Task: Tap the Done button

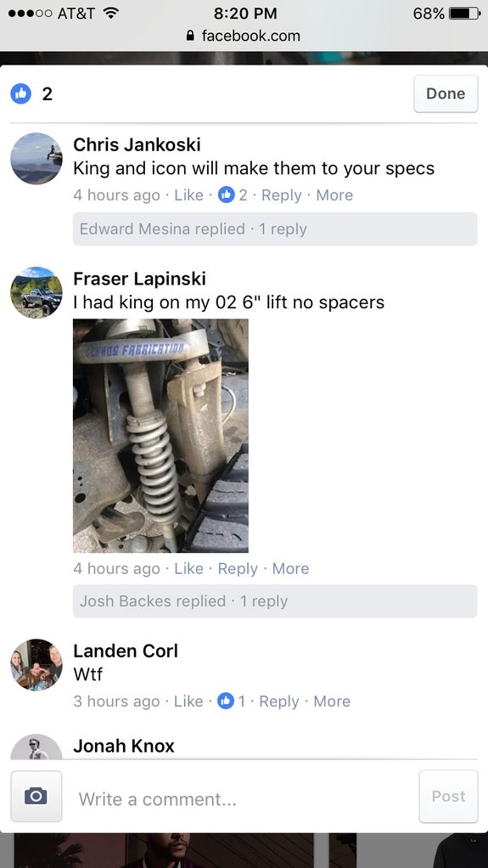Action: point(446,93)
